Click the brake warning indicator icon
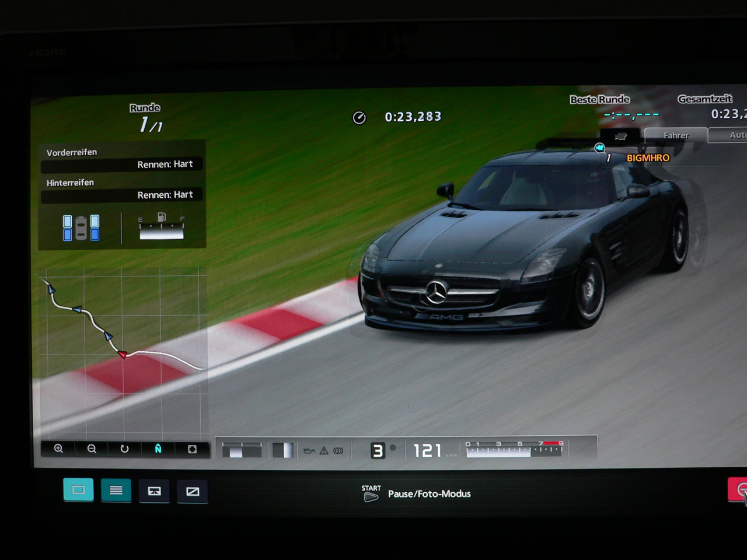747x560 pixels. [338, 450]
